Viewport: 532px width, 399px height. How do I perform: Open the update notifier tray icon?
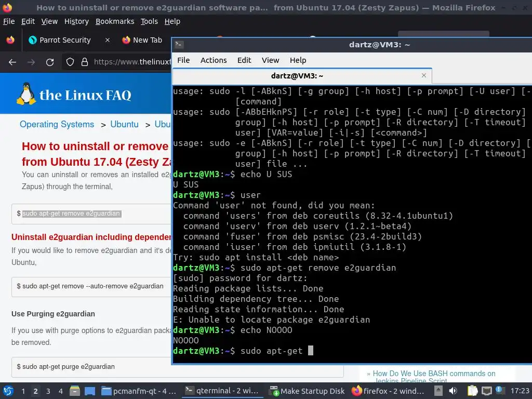[x=499, y=390]
